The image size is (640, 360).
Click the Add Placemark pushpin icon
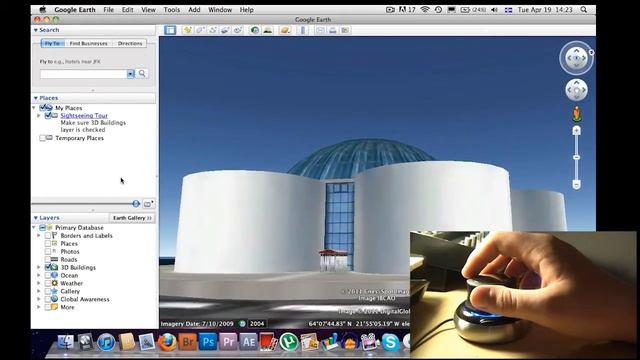(x=187, y=30)
